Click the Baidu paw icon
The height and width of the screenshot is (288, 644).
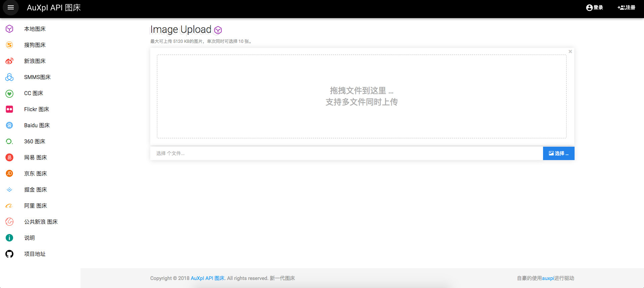tap(9, 125)
